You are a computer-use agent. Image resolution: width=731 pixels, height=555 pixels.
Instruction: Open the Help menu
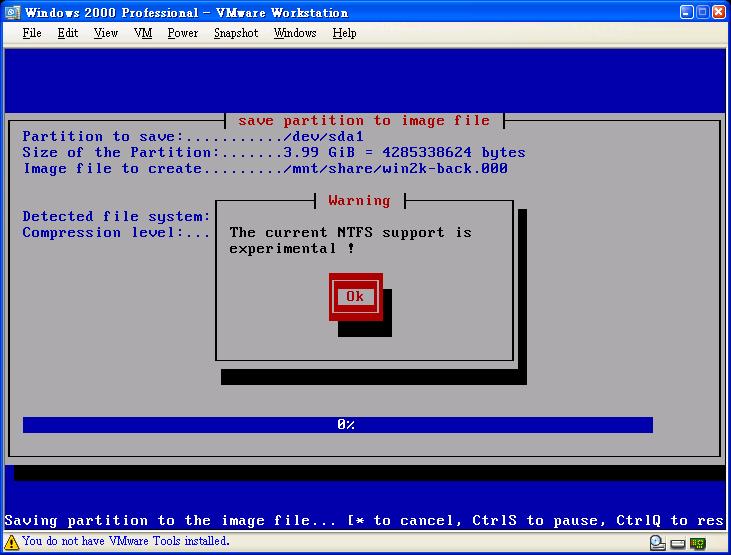[345, 33]
